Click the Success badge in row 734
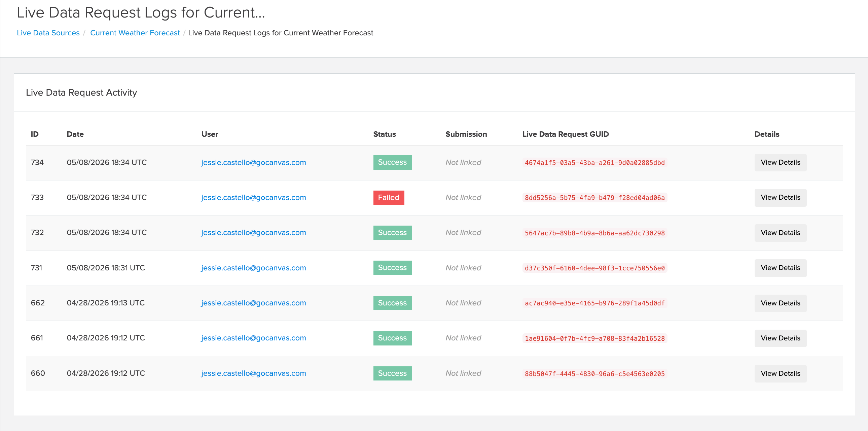 [x=392, y=162]
